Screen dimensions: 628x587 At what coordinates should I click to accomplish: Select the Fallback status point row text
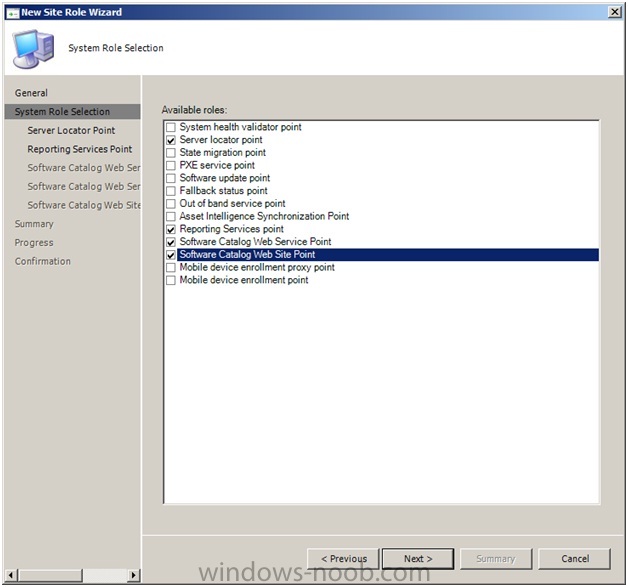[223, 191]
